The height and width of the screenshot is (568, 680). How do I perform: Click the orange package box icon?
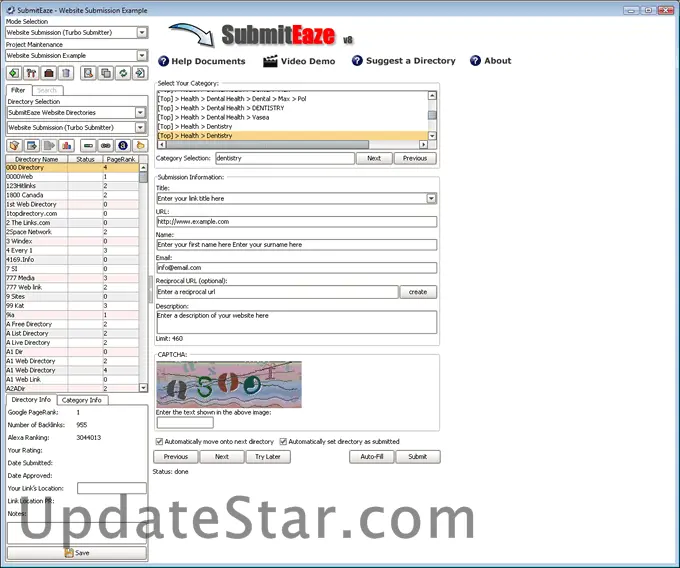click(x=14, y=146)
